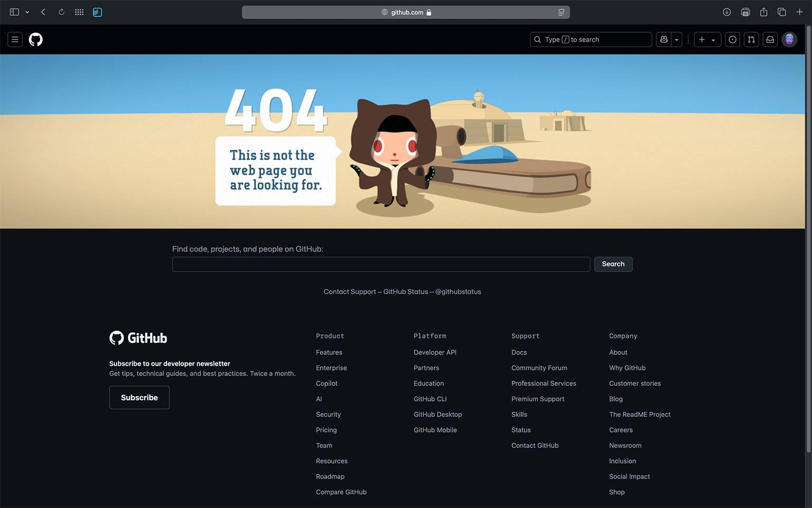The width and height of the screenshot is (812, 508).
Task: Open a new tab with plus icon
Action: (799, 12)
